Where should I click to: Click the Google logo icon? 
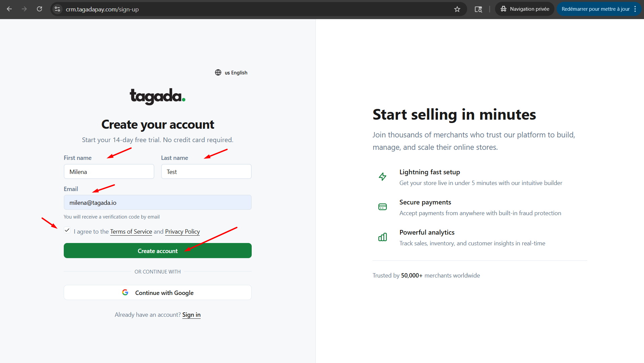(125, 292)
